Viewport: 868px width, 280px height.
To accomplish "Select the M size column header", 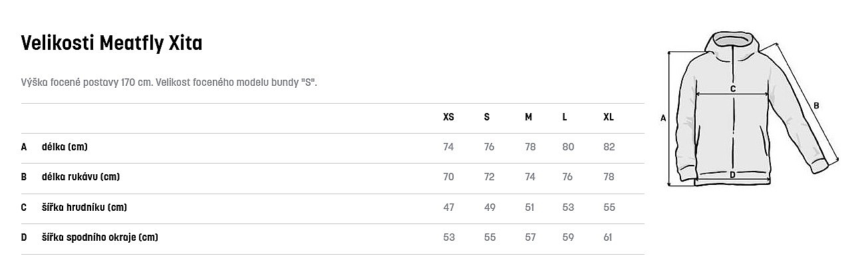I will click(528, 117).
